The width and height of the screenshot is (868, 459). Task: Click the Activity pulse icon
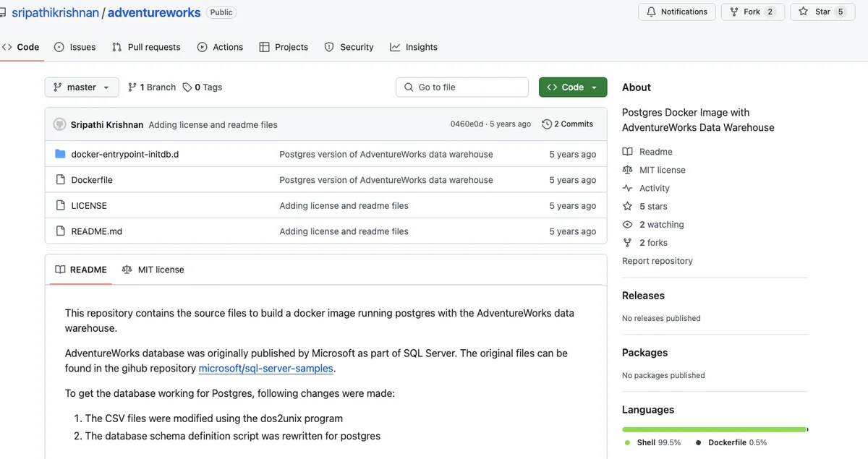627,188
